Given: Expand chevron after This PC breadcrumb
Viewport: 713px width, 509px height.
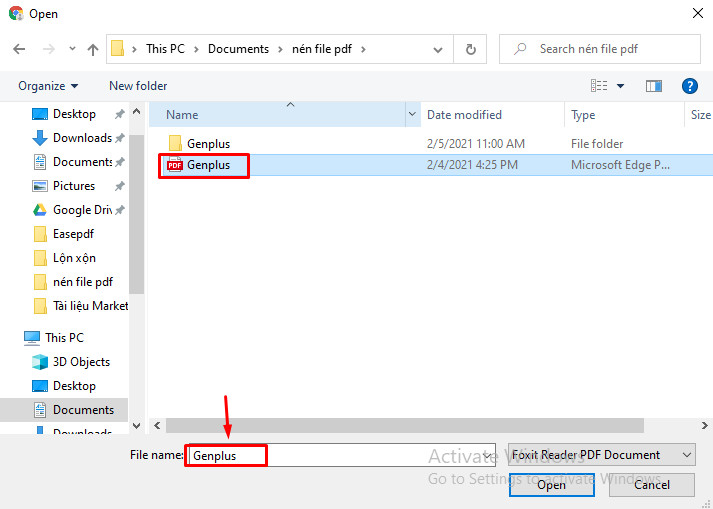Looking at the screenshot, I should tap(196, 49).
